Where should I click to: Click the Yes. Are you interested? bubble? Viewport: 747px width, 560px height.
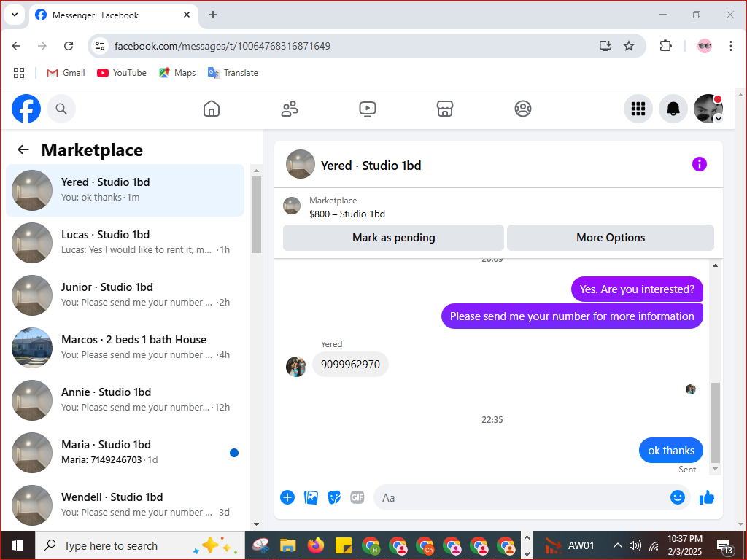point(637,289)
